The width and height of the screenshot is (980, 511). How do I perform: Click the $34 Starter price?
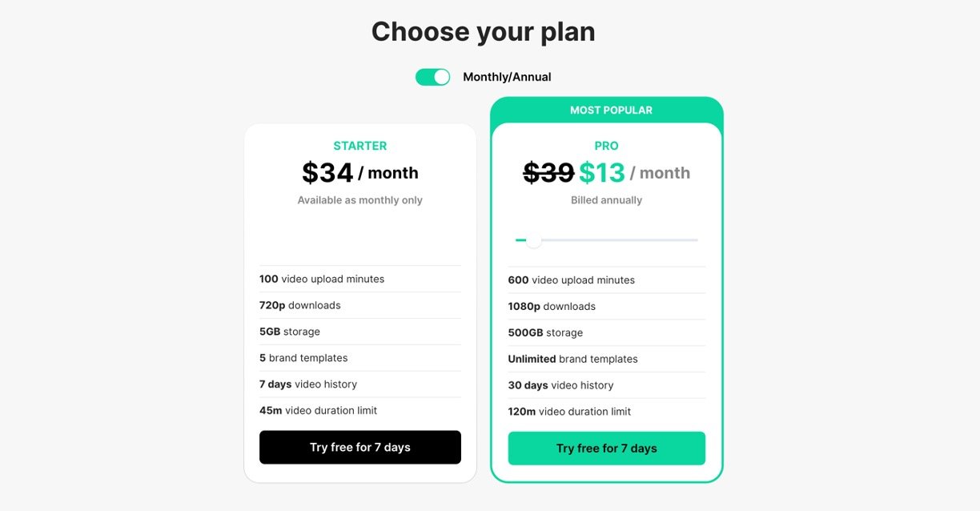pos(327,173)
